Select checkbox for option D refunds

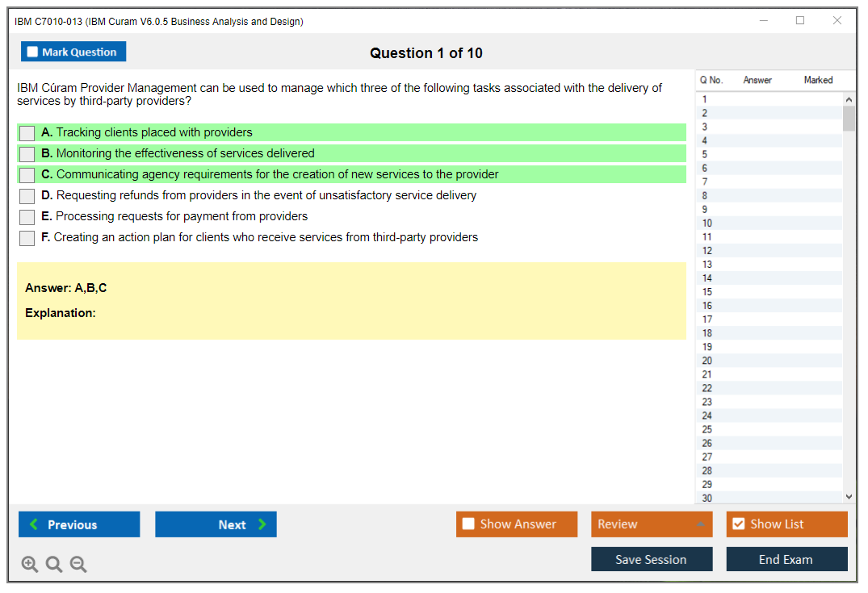tap(27, 196)
